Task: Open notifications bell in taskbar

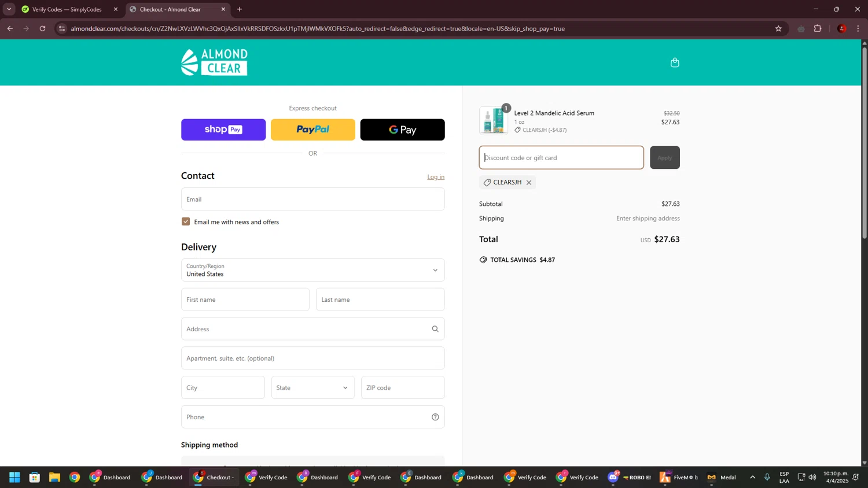Action: [856, 477]
